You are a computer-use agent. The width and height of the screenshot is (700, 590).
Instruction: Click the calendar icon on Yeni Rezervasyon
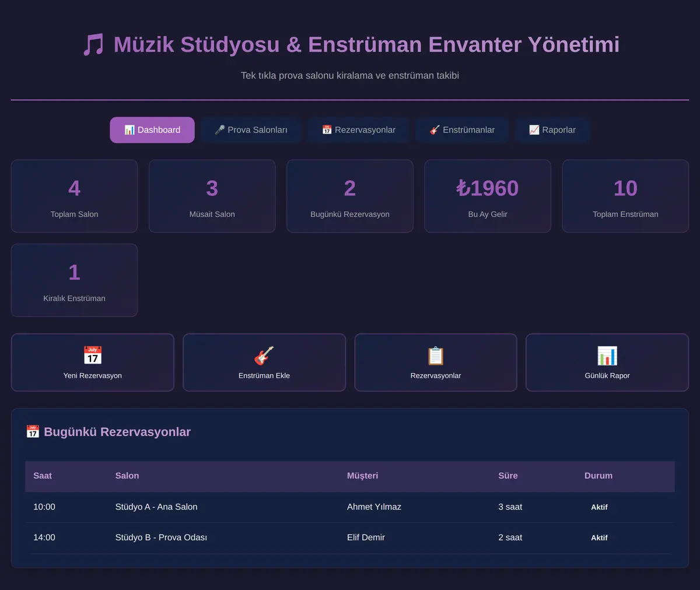tap(93, 355)
